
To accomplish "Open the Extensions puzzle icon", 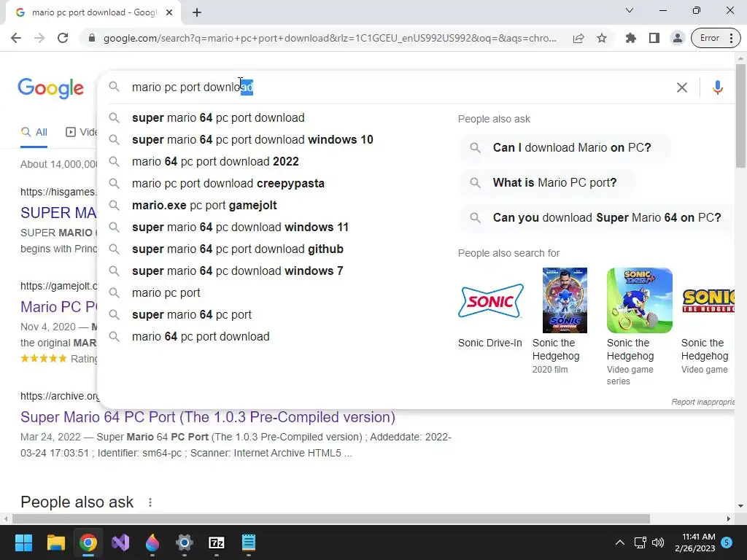I will tap(631, 38).
